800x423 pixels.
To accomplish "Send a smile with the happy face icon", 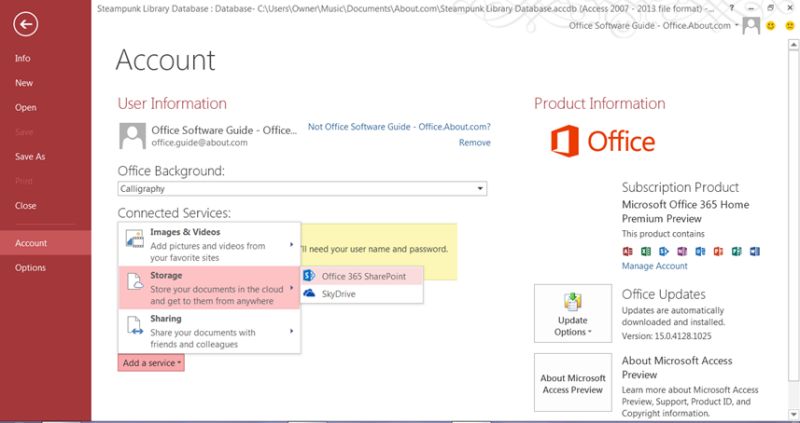I will pos(771,25).
